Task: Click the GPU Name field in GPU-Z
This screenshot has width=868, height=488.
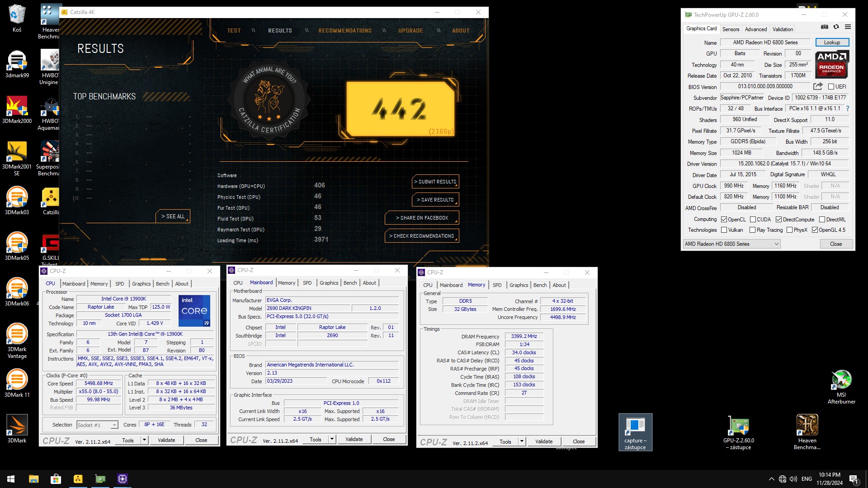Action: [x=765, y=42]
